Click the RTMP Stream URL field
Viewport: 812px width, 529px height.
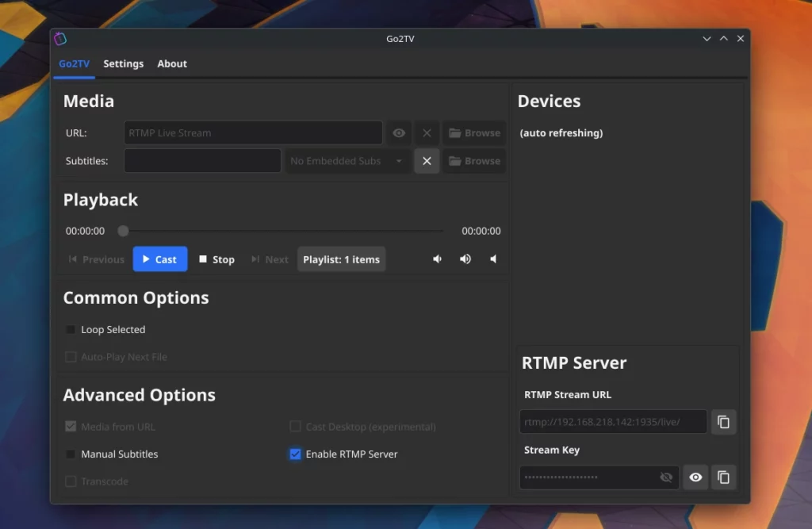point(613,422)
